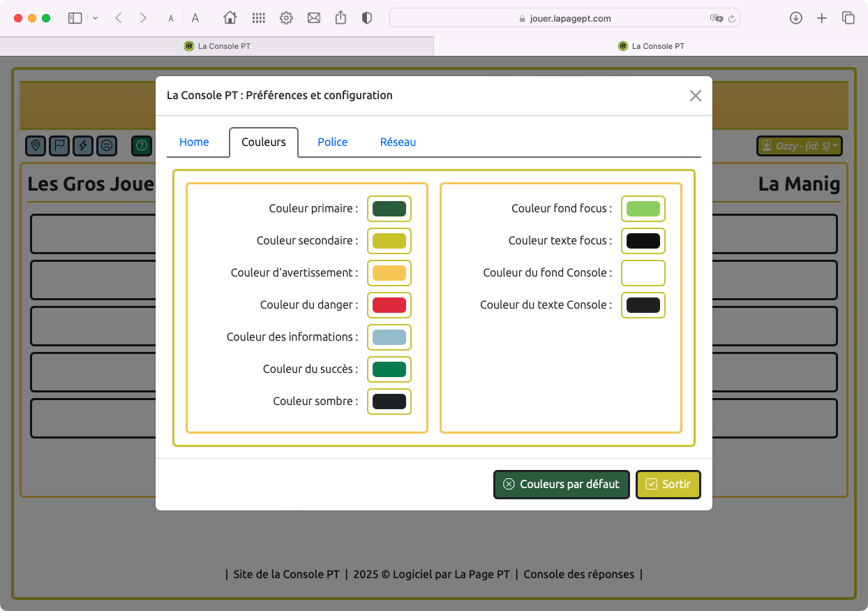
Task: Open the Ozzy (id: 5) user dropdown
Action: 800,146
